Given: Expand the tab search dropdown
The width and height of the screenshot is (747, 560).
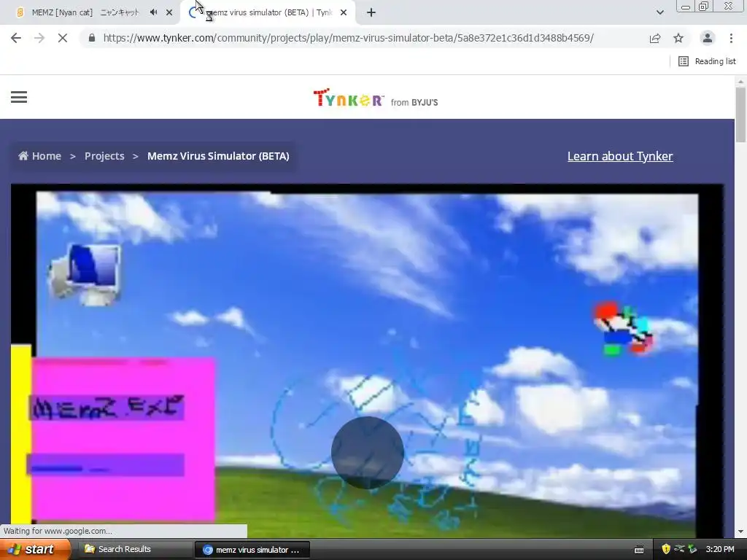Looking at the screenshot, I should [659, 12].
